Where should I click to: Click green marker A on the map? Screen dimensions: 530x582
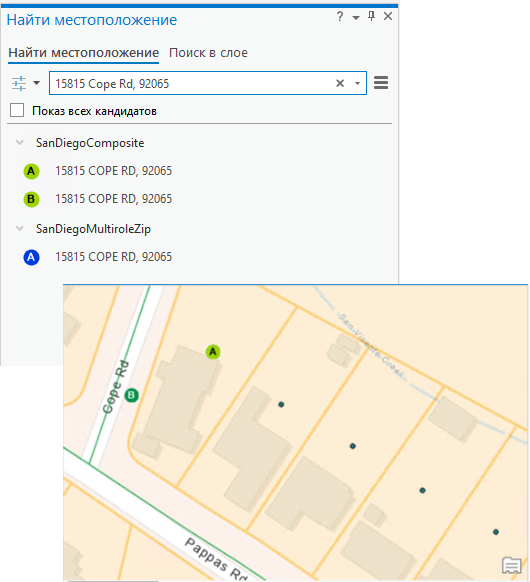point(213,352)
